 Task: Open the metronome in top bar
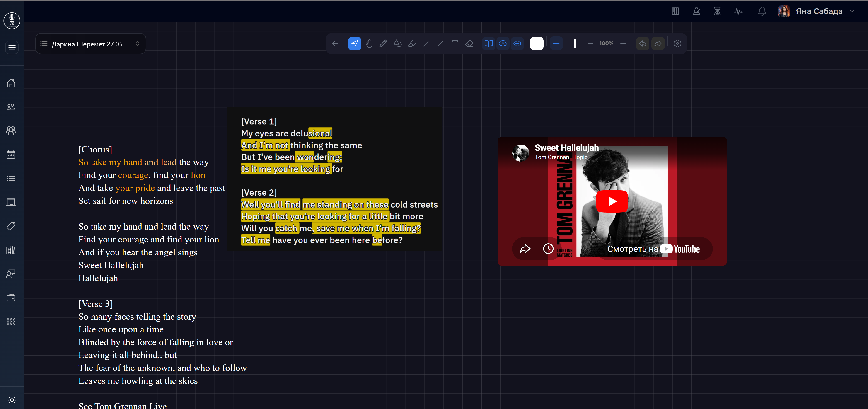point(696,11)
